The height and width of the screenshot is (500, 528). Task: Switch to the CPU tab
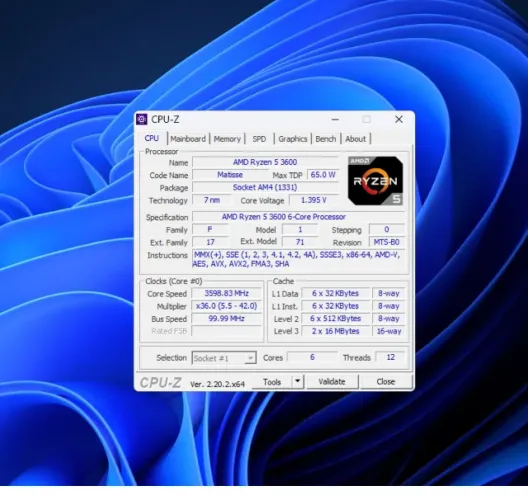[152, 138]
